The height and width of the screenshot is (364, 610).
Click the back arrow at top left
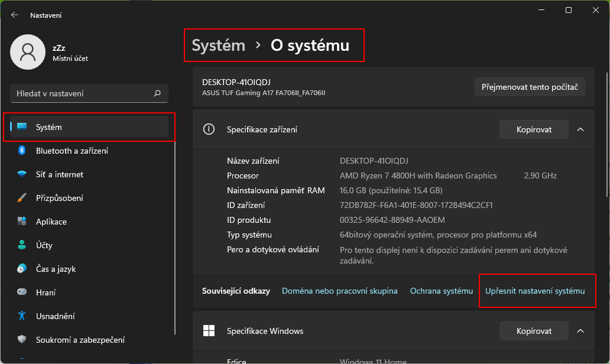14,15
